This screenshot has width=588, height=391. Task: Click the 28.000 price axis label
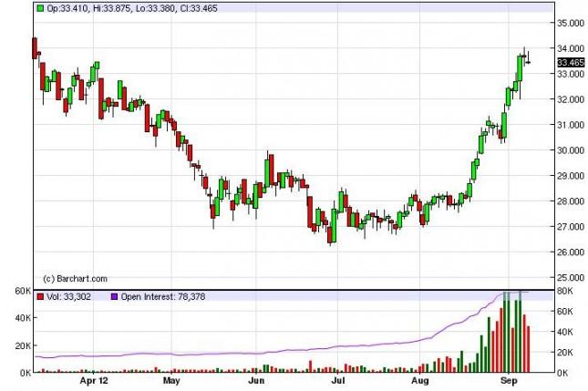(x=571, y=201)
